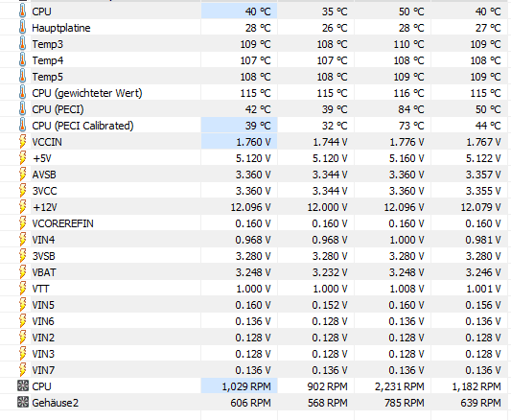The width and height of the screenshot is (511, 420).
Task: Click the 73 °C PECI Calibrated maximum
Action: (411, 126)
